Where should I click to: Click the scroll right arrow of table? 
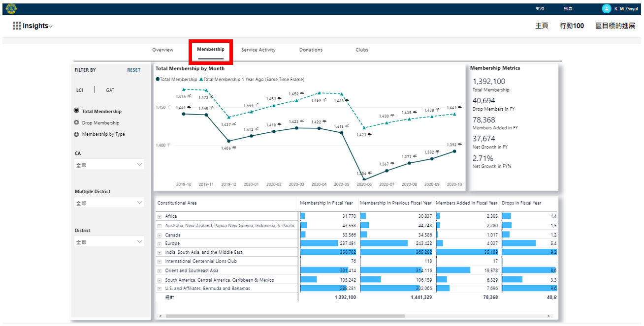pyautogui.click(x=549, y=316)
